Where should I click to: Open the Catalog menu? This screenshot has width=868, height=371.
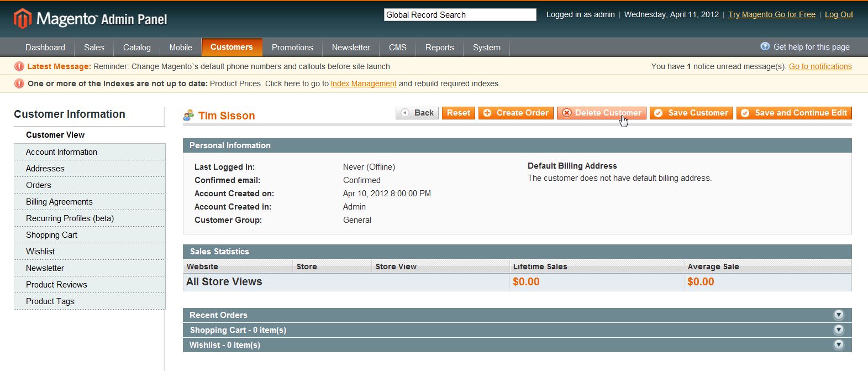(x=136, y=48)
